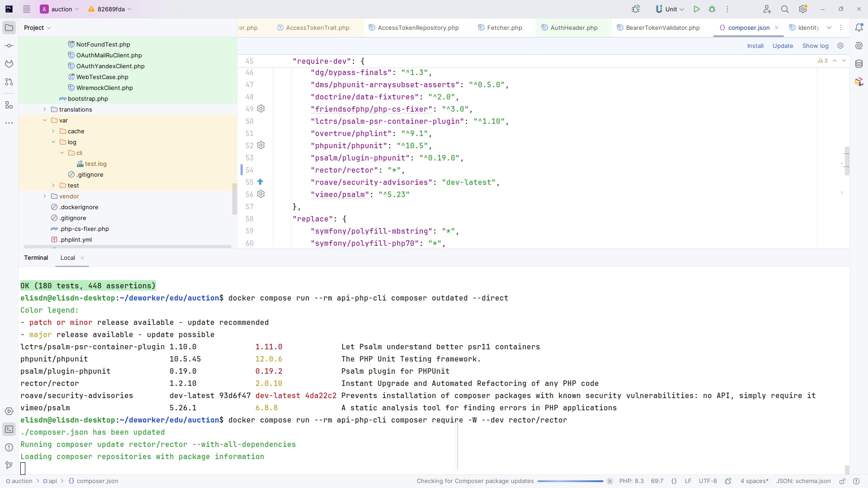Collapse the var folder
Image resolution: width=868 pixels, height=488 pixels.
point(45,120)
